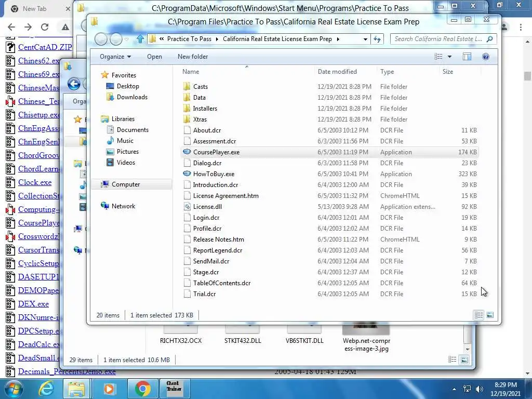Screen dimensions: 532x399
Task: Click Chrome back arrow
Action: click(11, 27)
